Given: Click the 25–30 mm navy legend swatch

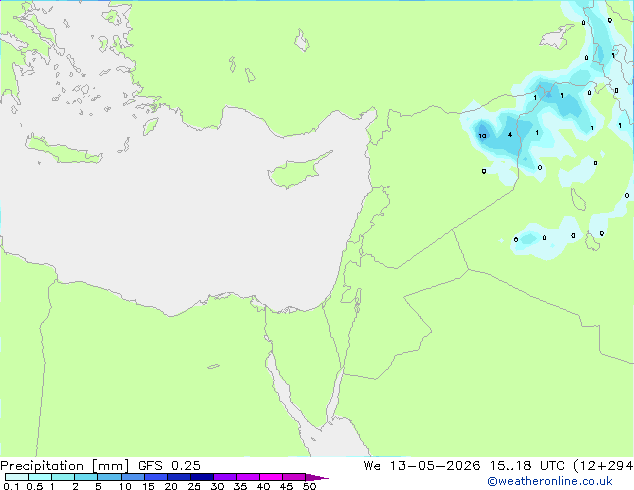Looking at the screenshot, I should pos(202,477).
